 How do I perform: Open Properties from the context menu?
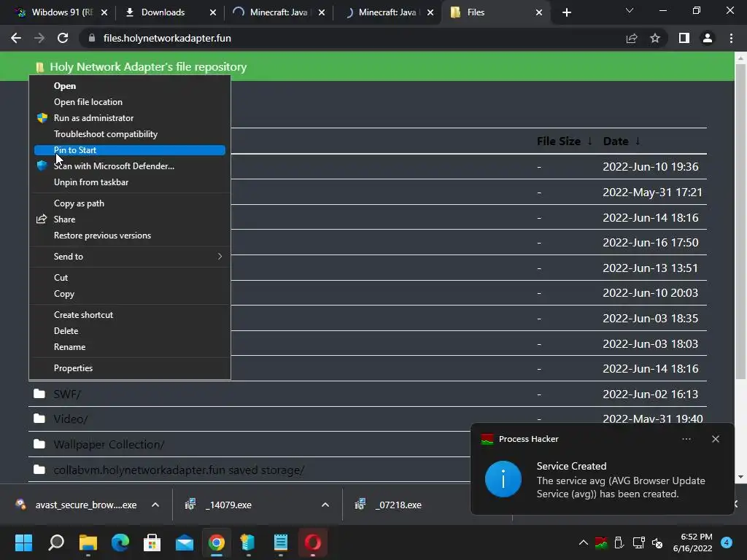click(130, 368)
